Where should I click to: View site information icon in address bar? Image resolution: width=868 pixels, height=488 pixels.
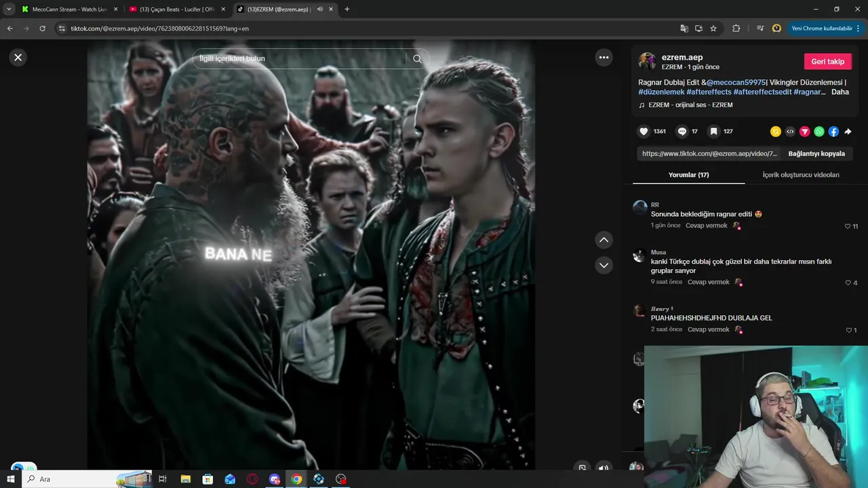pyautogui.click(x=62, y=28)
